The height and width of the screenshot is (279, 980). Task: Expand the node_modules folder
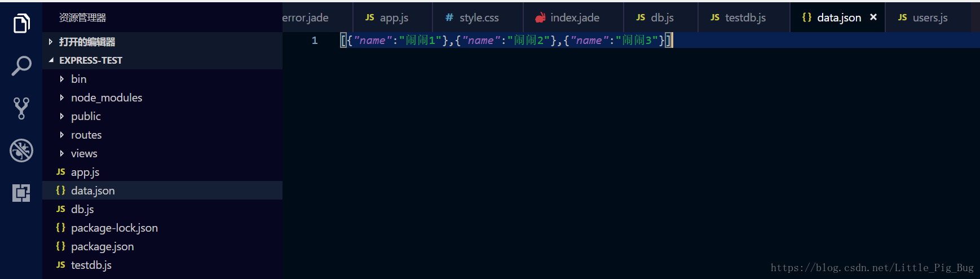click(162, 98)
